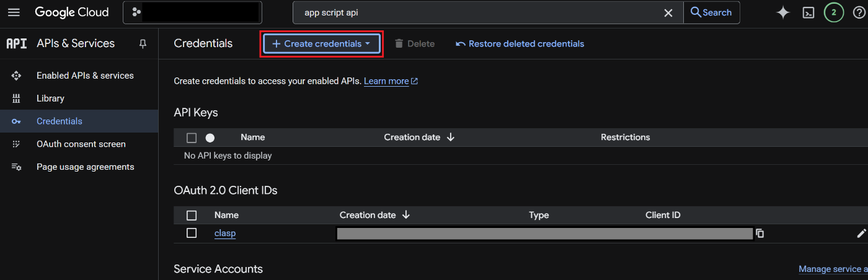Open Enabled APIs & services

tap(85, 76)
